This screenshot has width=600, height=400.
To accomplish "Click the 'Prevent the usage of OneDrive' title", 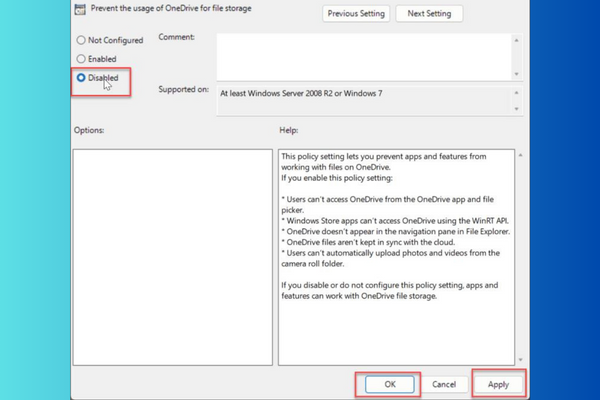I will click(171, 8).
